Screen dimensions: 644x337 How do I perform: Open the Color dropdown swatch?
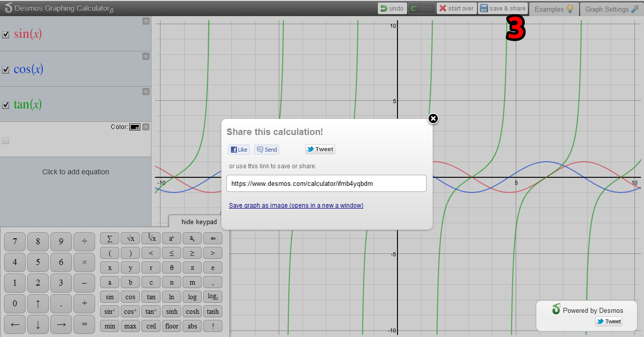click(135, 127)
